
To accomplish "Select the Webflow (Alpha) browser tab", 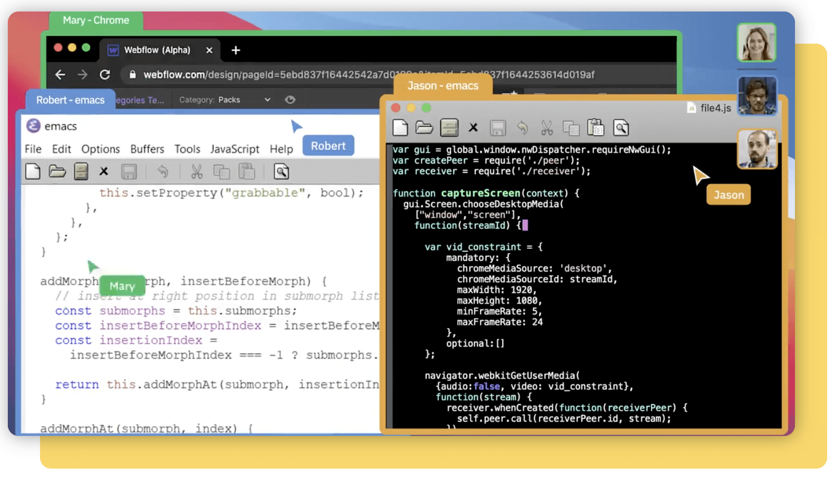I will coord(156,50).
